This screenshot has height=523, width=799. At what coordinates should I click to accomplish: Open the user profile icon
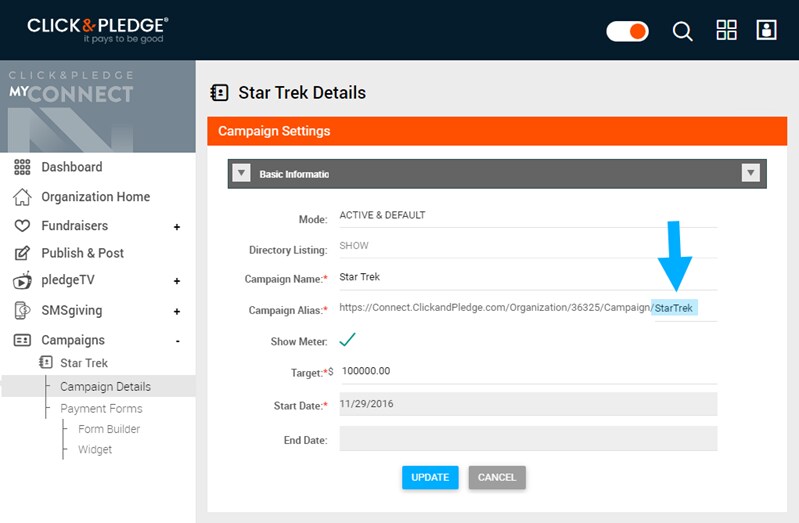click(x=766, y=30)
